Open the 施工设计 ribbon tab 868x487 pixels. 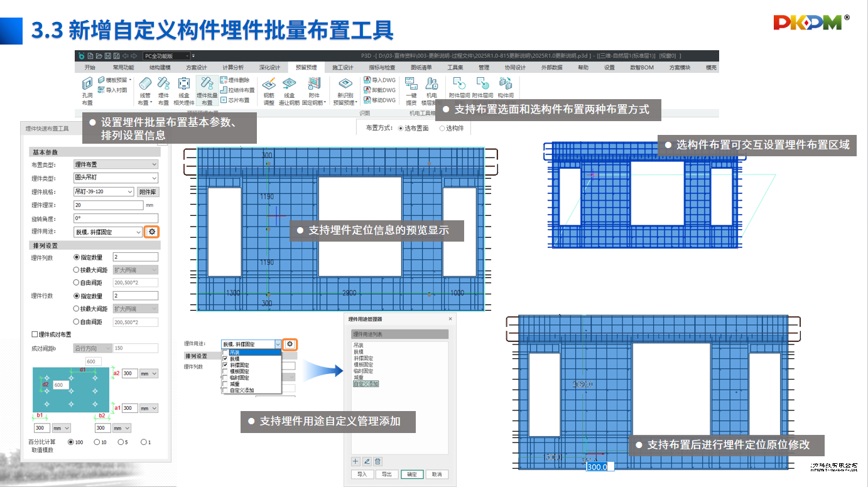343,68
